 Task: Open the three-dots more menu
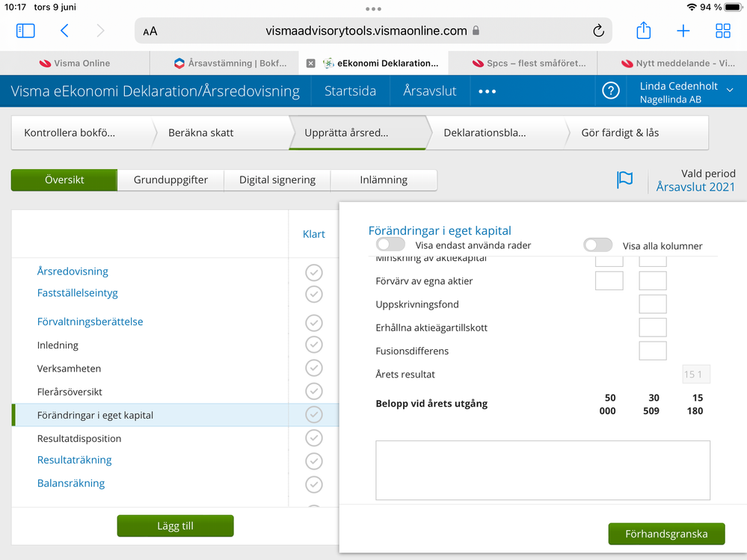coord(487,91)
